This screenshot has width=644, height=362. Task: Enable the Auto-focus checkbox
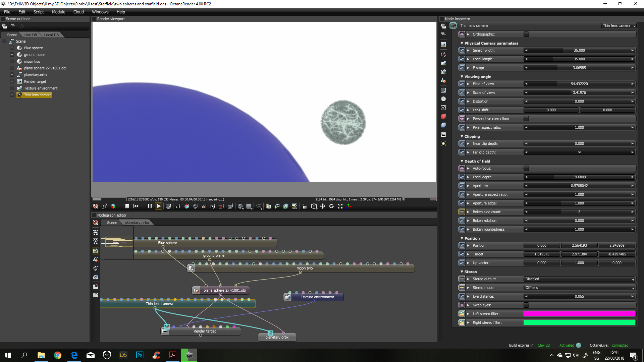point(526,168)
